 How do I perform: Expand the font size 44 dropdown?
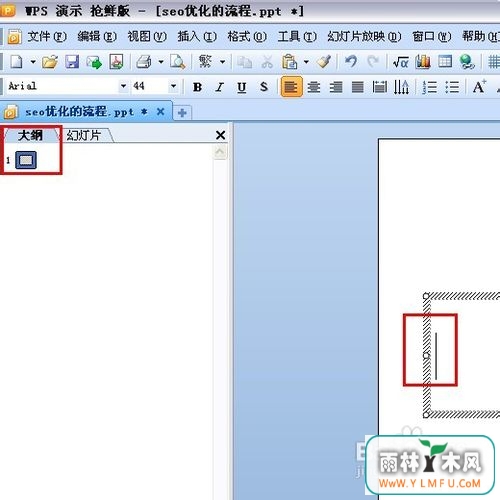coord(173,86)
